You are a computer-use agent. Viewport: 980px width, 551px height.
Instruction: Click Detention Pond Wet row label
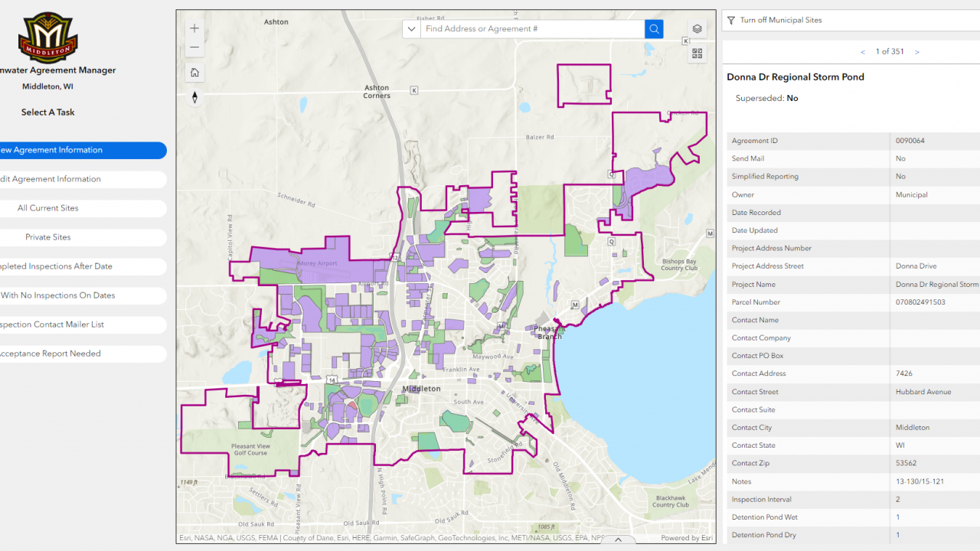point(764,517)
